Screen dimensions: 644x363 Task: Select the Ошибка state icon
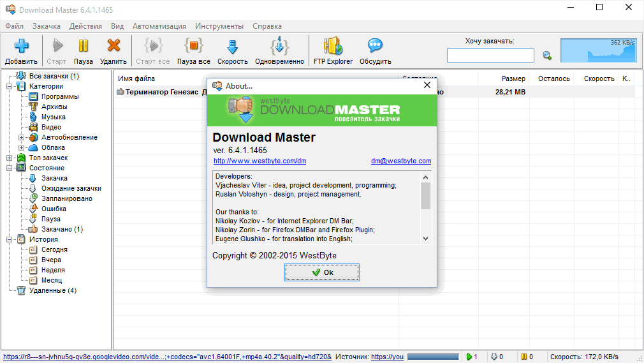33,209
